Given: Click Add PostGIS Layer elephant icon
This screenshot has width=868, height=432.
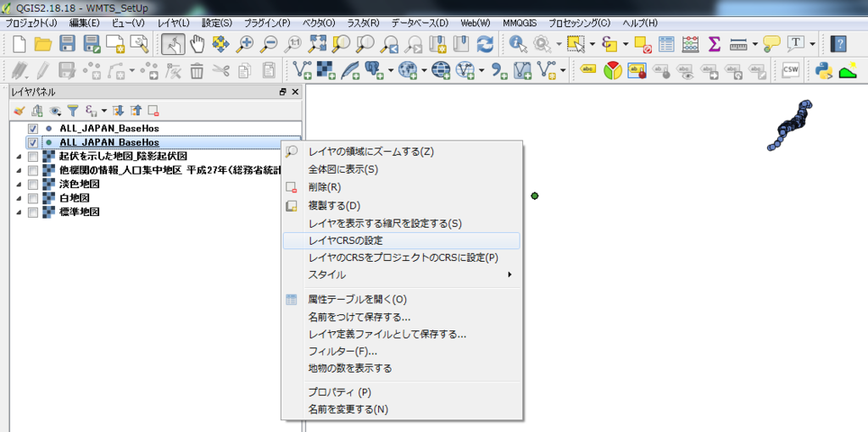Looking at the screenshot, I should tap(375, 70).
